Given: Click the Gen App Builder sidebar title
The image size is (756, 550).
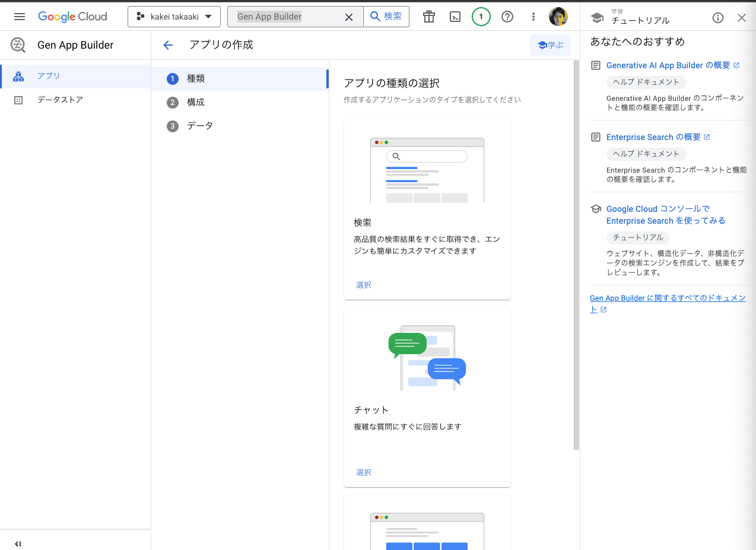Looking at the screenshot, I should point(75,45).
